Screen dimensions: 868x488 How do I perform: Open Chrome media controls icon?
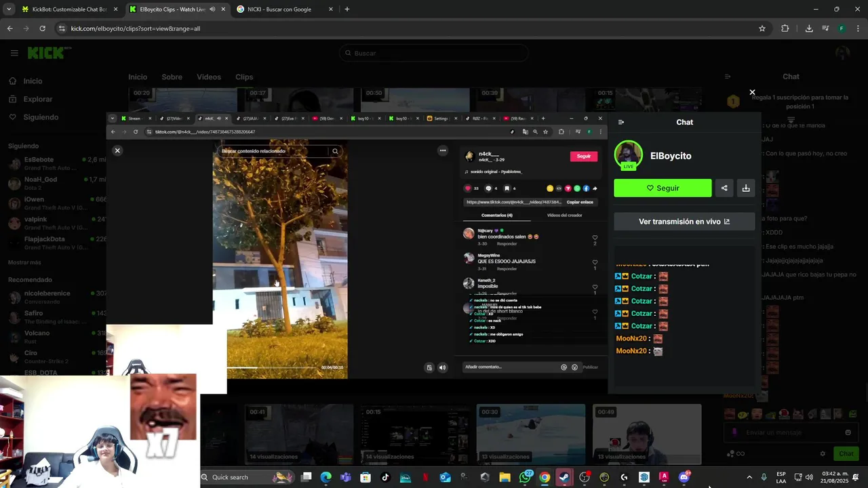825,28
